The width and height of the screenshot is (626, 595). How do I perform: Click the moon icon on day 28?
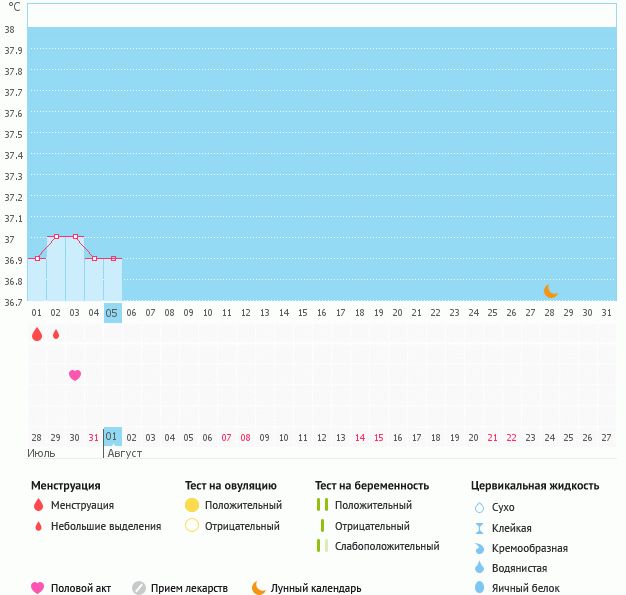point(550,291)
